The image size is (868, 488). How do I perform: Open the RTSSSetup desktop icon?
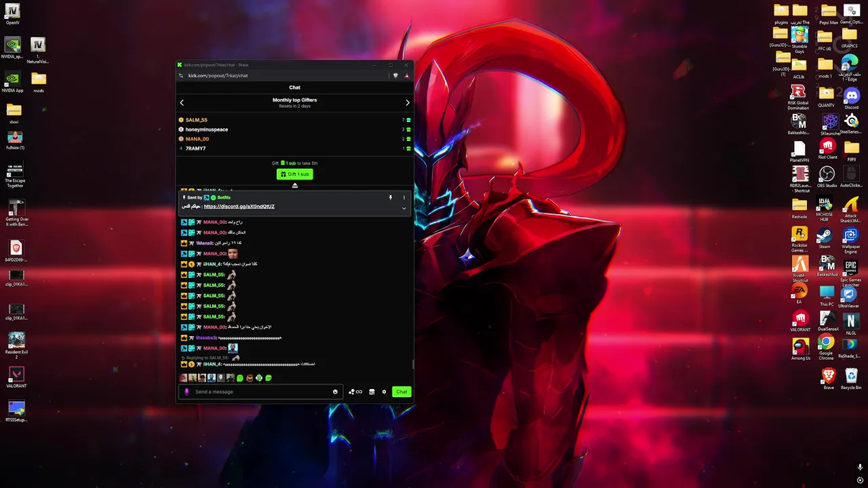tap(16, 411)
